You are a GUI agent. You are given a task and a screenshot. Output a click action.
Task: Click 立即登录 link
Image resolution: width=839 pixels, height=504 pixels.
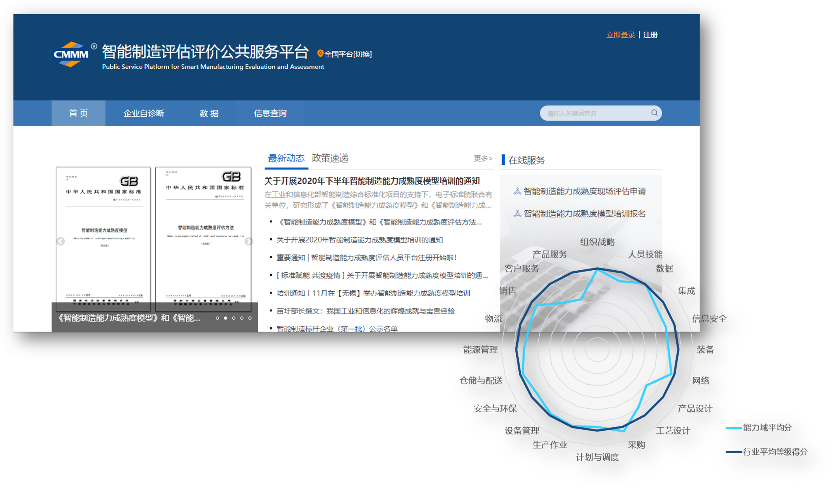[x=620, y=35]
